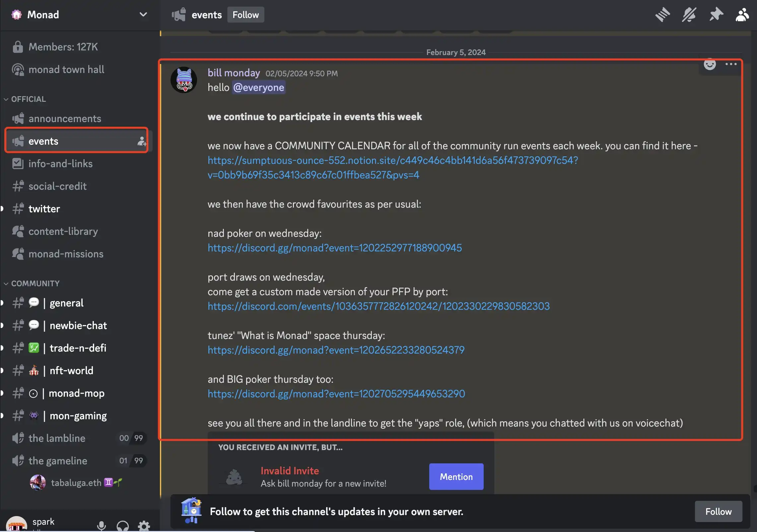Open the Notion community calendar link

tap(393, 167)
